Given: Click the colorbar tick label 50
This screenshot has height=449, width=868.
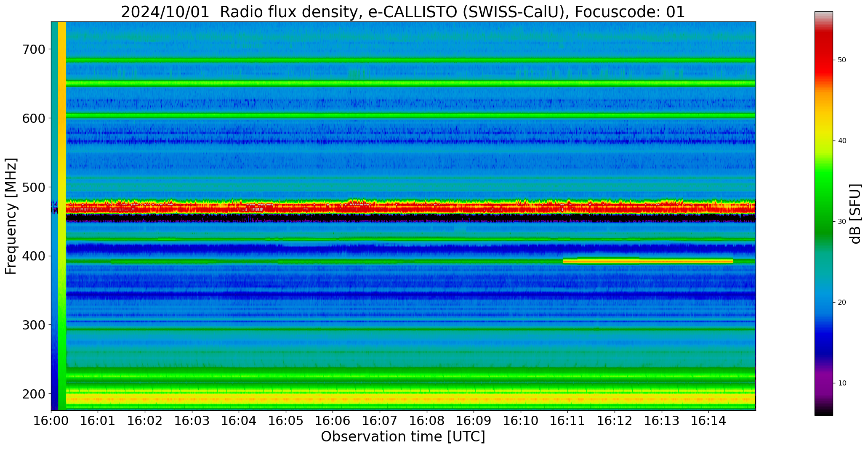Looking at the screenshot, I should point(842,60).
